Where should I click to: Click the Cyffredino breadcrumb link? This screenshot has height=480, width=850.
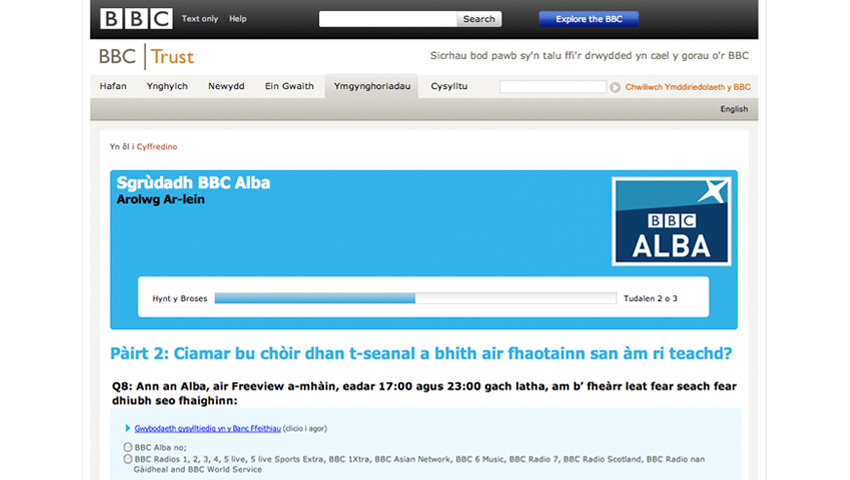pyautogui.click(x=157, y=147)
